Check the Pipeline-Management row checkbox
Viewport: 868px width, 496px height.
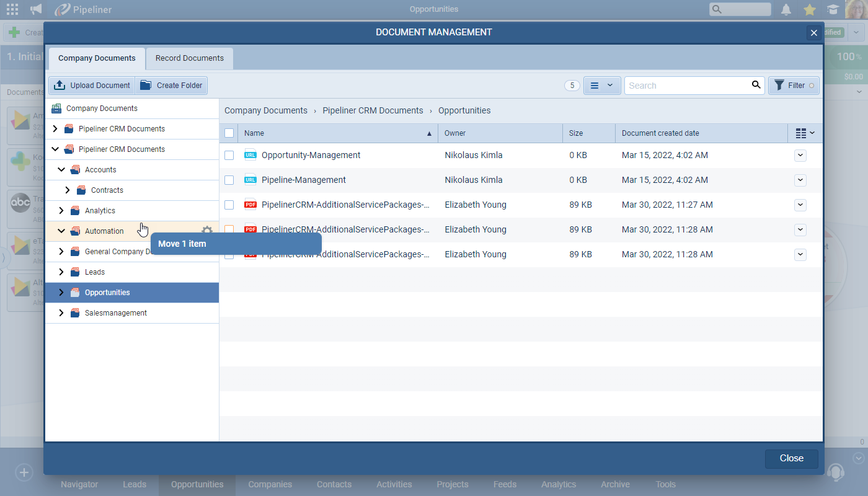tap(229, 180)
